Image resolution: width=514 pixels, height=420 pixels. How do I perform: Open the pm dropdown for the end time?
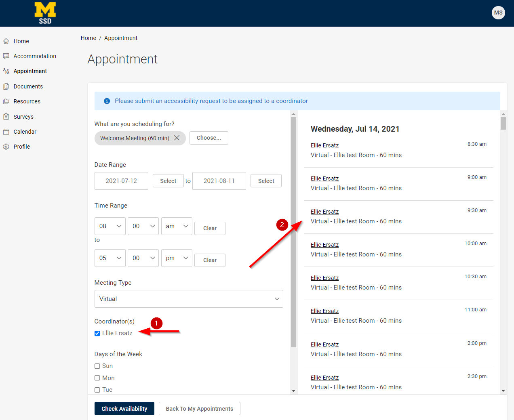(177, 258)
